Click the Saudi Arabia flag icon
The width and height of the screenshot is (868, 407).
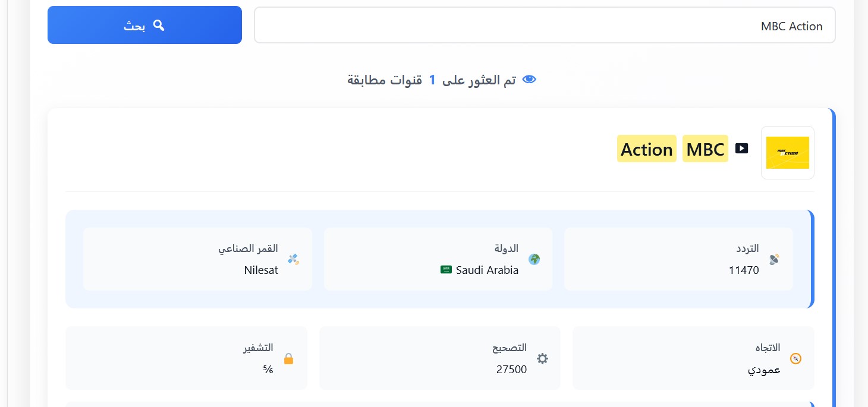pyautogui.click(x=446, y=270)
